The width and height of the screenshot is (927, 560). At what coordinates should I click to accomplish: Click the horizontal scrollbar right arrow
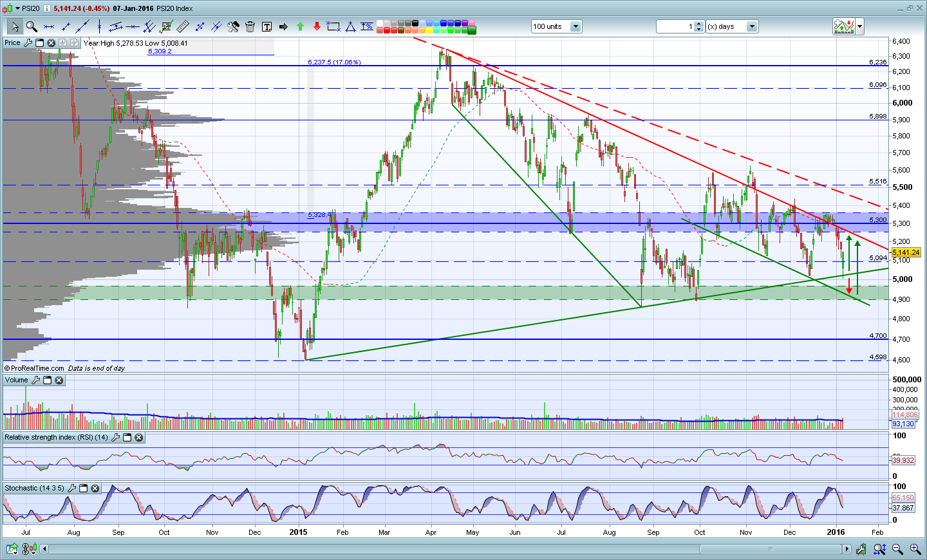[x=847, y=549]
